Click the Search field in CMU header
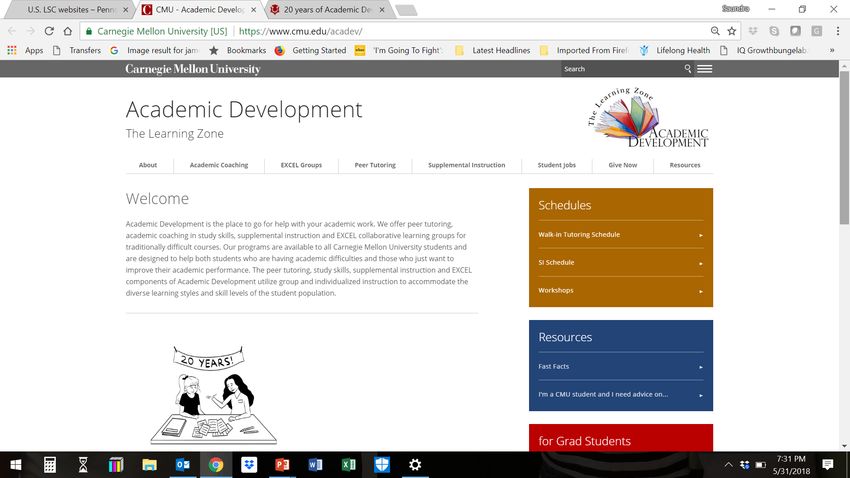 pyautogui.click(x=622, y=69)
